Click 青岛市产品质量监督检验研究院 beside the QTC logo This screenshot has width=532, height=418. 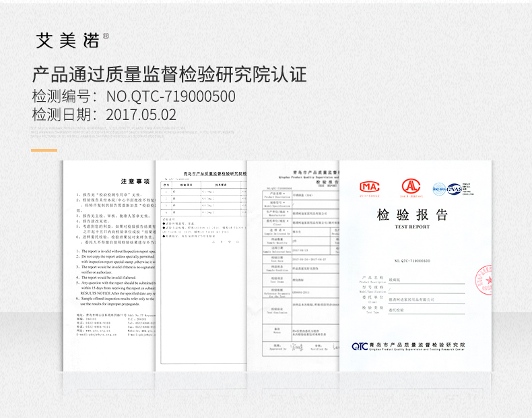click(x=417, y=345)
